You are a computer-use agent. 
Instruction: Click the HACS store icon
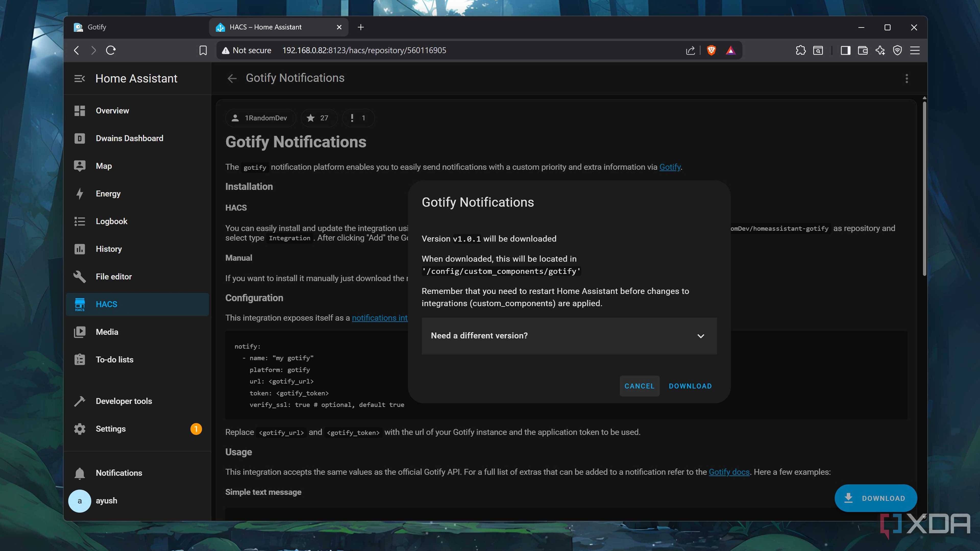tap(80, 304)
